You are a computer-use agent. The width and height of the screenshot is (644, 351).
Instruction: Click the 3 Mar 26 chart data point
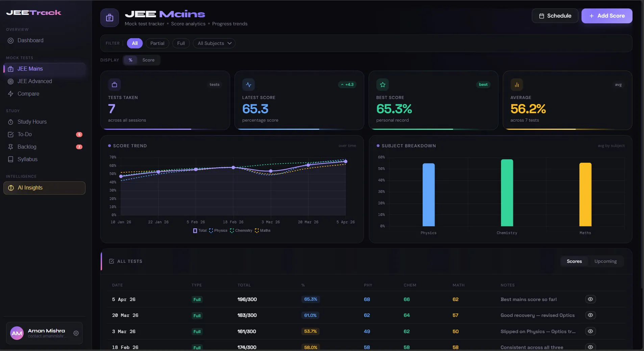(271, 171)
